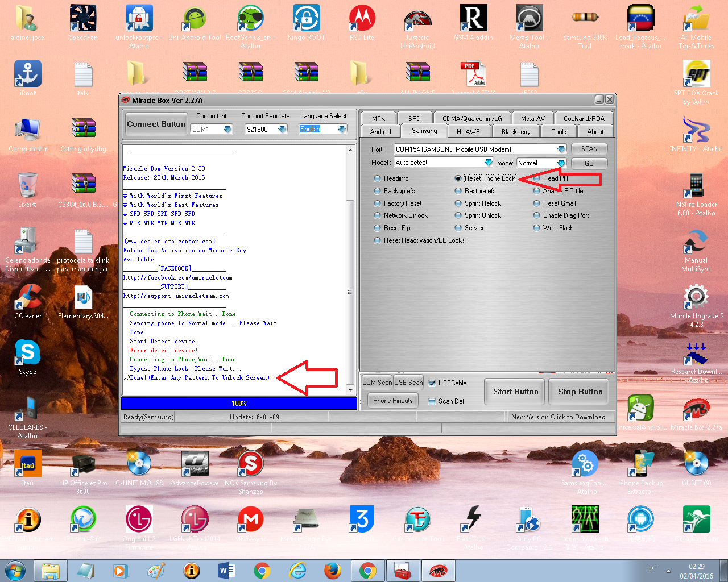Viewport: 728px width, 582px height.
Task: Open iPhone Backup Extractor icon
Action: (x=640, y=472)
